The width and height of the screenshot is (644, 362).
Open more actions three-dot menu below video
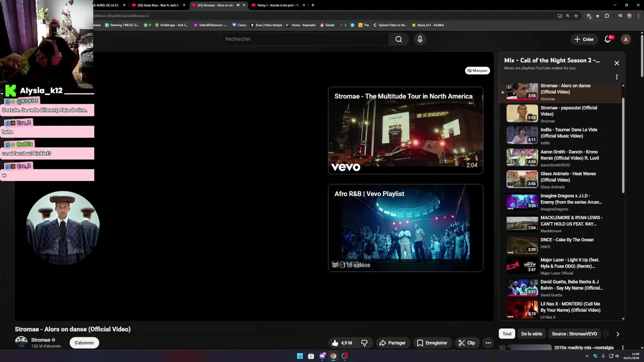click(488, 343)
